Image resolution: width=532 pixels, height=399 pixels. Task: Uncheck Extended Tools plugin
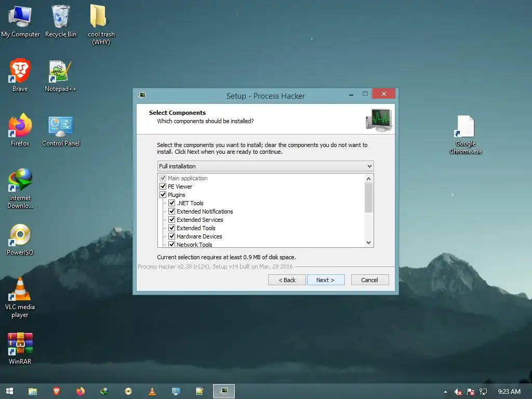tap(171, 228)
